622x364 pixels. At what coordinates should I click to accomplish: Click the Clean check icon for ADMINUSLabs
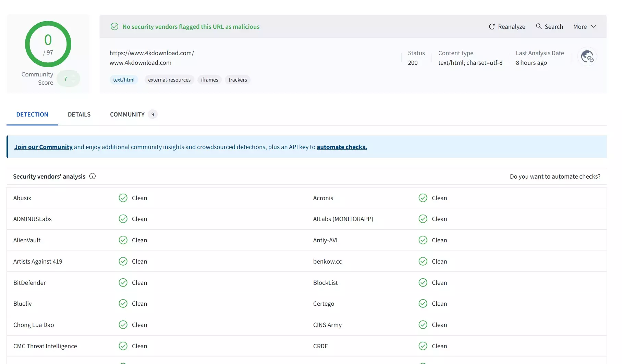[x=123, y=219]
